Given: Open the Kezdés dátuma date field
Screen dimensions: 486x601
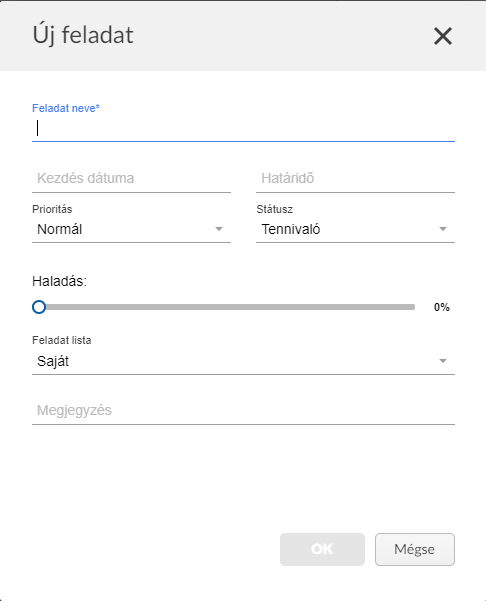Looking at the screenshot, I should (131, 179).
